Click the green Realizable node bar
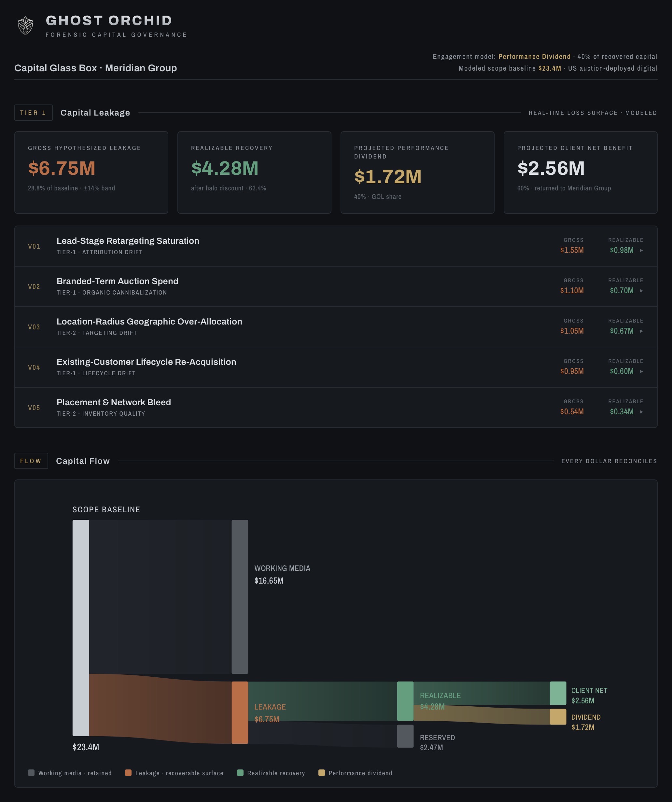 point(405,701)
